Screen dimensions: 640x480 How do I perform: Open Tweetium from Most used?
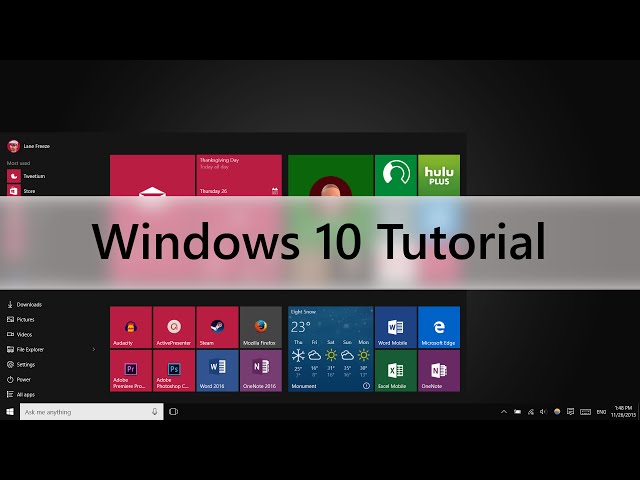[x=26, y=176]
